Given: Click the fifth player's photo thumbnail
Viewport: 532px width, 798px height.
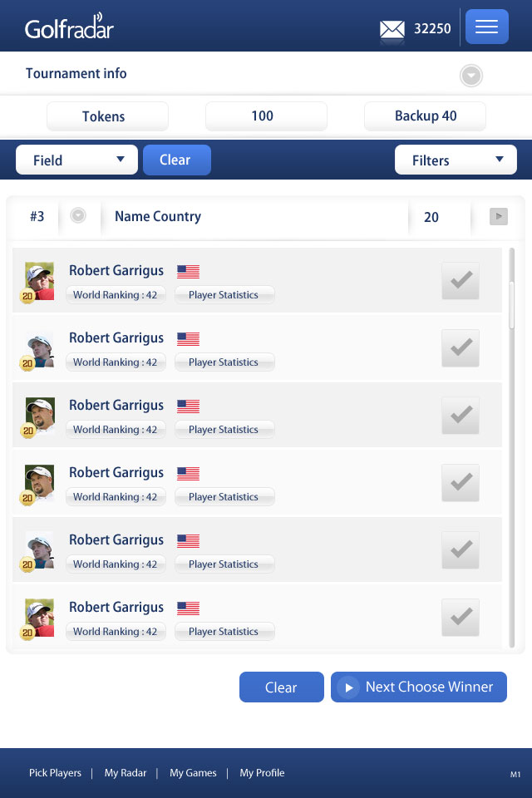Looking at the screenshot, I should 39,549.
